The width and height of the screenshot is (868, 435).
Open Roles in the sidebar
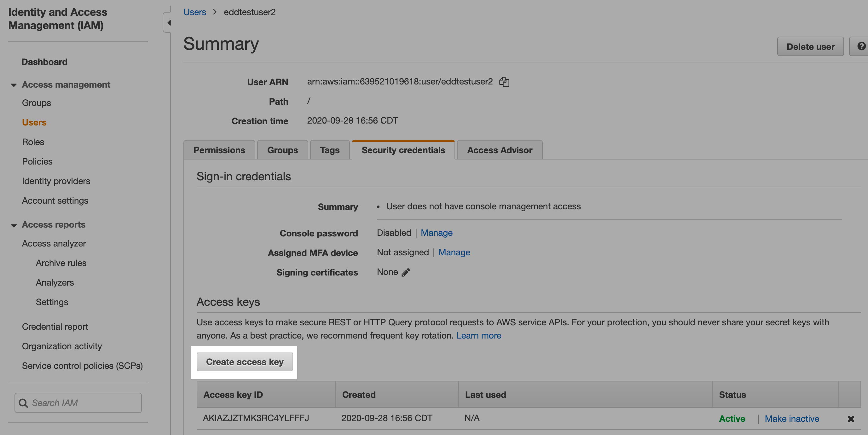point(33,142)
